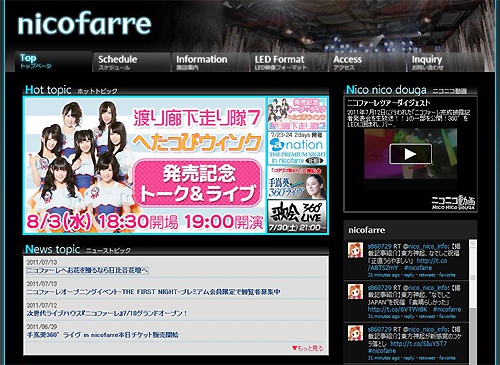Click the third tweet's avatar icon

click(355, 333)
